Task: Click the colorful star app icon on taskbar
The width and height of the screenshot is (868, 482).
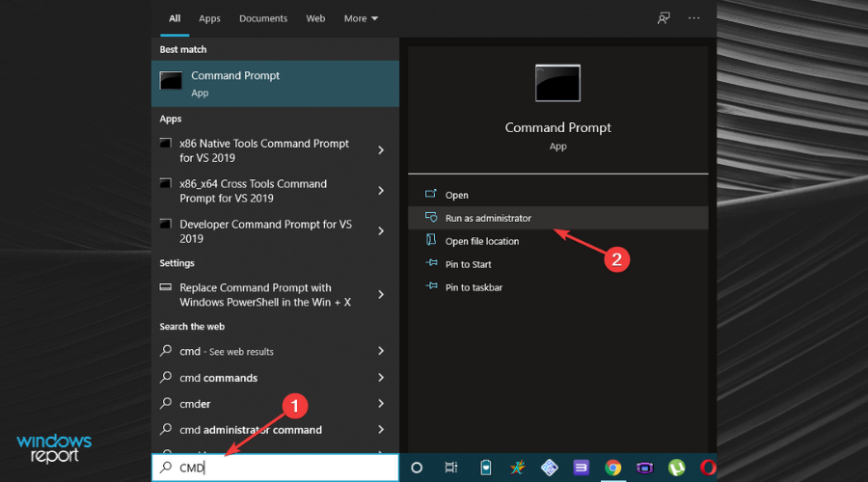Action: [518, 468]
